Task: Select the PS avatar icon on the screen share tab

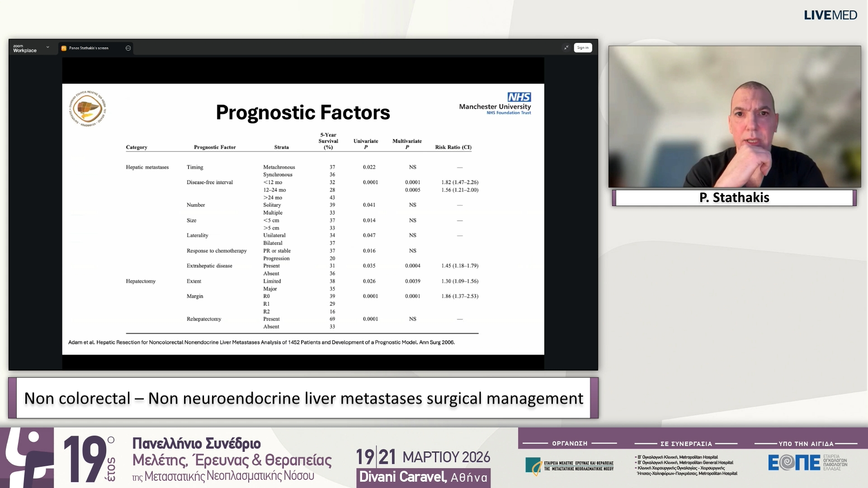Action: (63, 48)
